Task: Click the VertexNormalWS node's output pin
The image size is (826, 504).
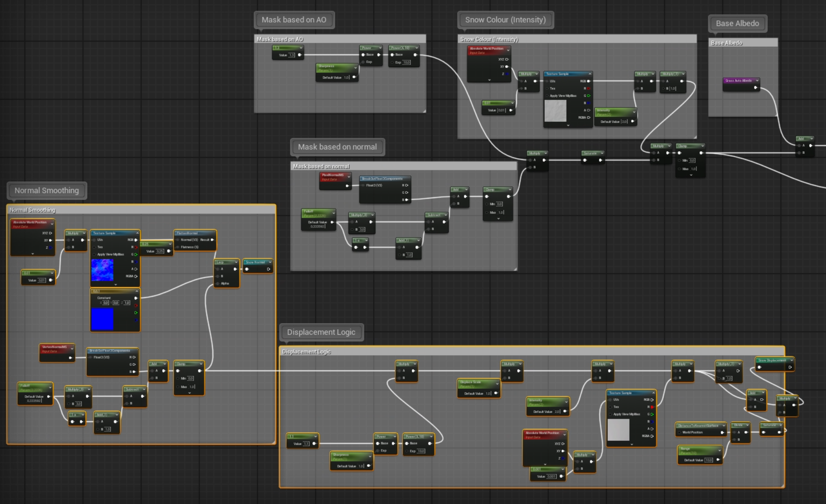Action: tap(70, 358)
